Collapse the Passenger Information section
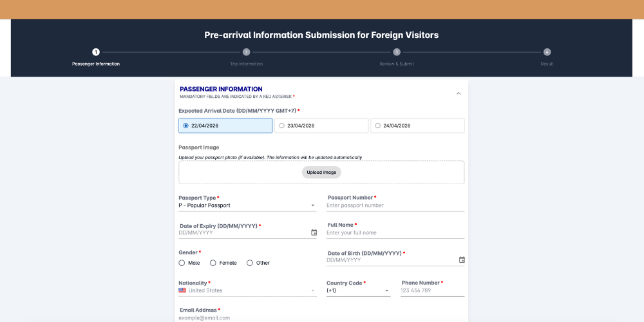 point(459,93)
